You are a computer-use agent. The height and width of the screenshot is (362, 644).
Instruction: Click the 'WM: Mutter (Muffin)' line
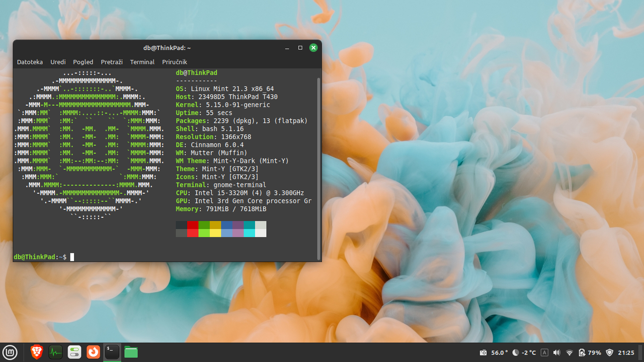pos(211,153)
